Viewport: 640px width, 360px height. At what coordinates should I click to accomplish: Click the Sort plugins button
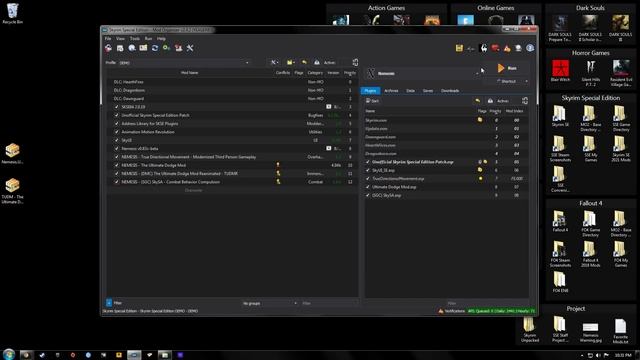tap(372, 101)
